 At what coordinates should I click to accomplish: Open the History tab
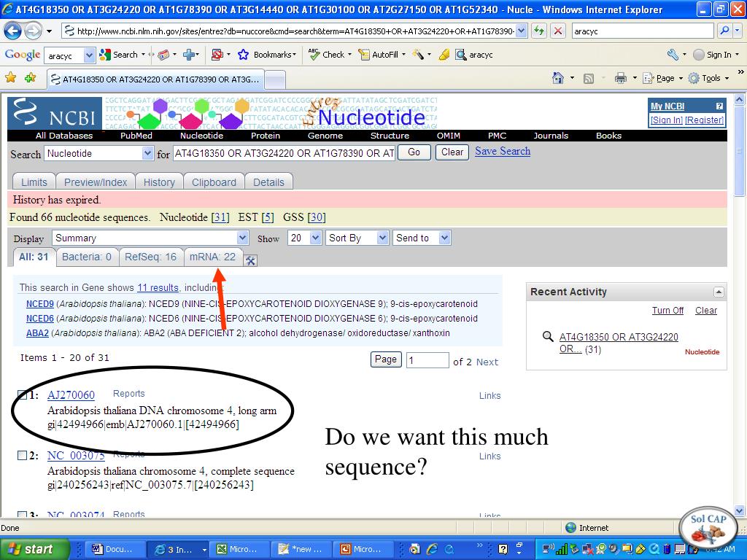[x=159, y=182]
